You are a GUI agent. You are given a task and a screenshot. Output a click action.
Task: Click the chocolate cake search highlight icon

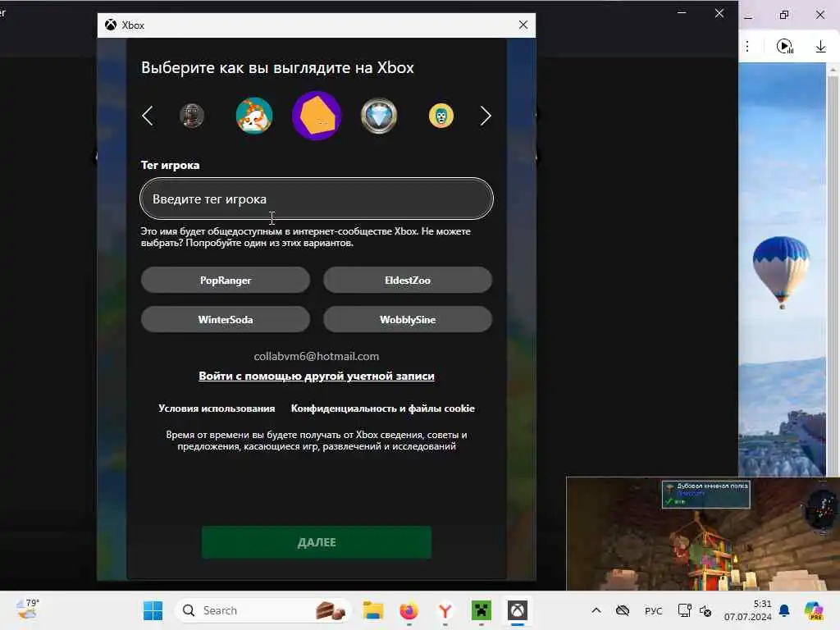click(x=330, y=610)
